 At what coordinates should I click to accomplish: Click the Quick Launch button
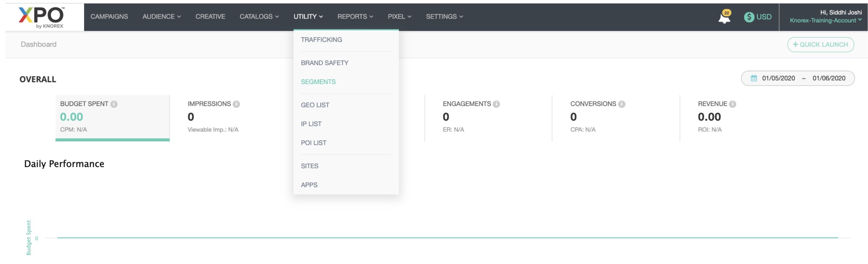coord(820,45)
